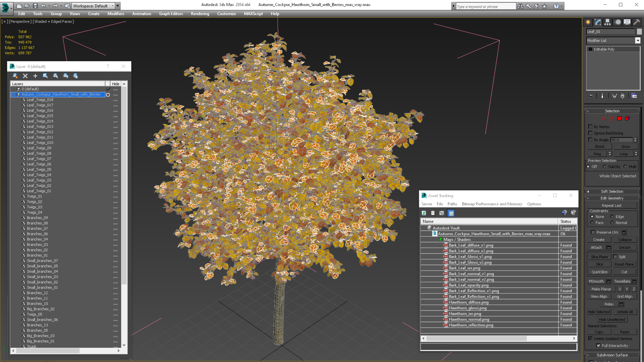Select Element sub-object level icon
The height and width of the screenshot is (362, 644).
coord(627,118)
